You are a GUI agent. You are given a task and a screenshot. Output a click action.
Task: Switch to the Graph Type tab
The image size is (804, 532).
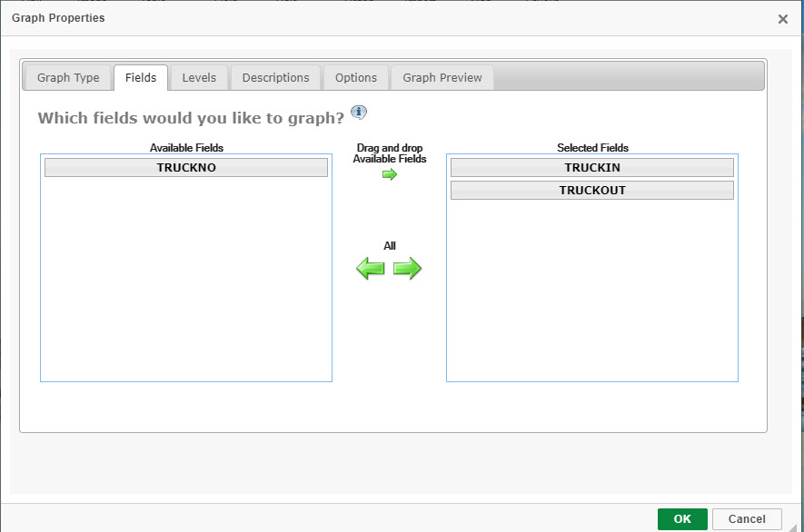(x=68, y=78)
